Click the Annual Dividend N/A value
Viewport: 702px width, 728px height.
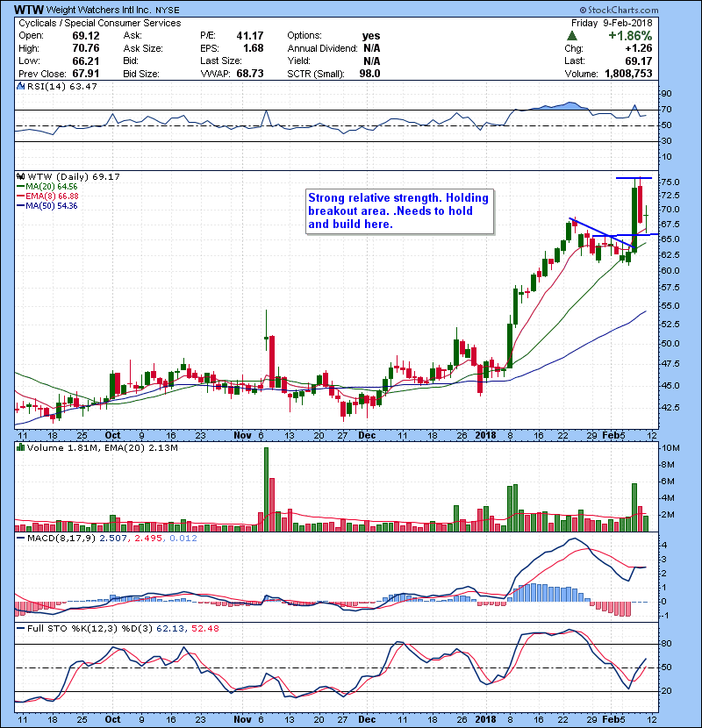point(372,48)
